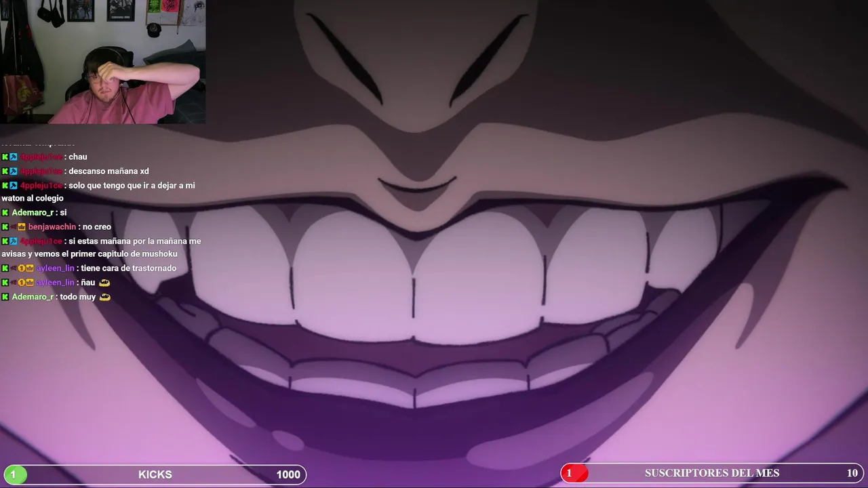Click the Kick badge before 'si estas mañana' message
Image resolution: width=868 pixels, height=488 pixels.
coord(5,241)
